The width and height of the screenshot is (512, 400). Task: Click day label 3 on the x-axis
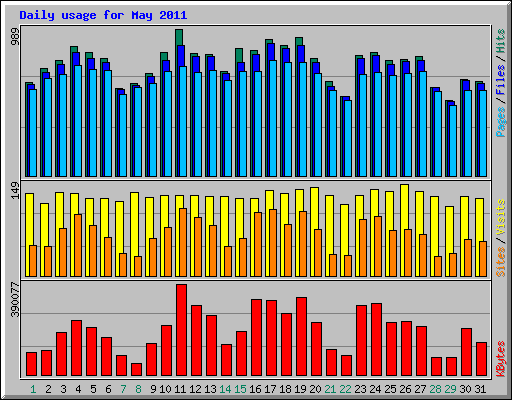(63, 389)
